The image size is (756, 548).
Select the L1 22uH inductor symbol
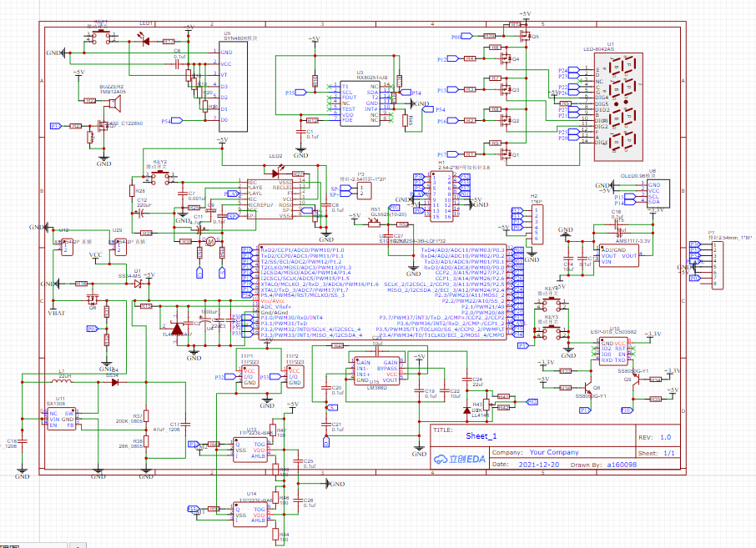(62, 382)
